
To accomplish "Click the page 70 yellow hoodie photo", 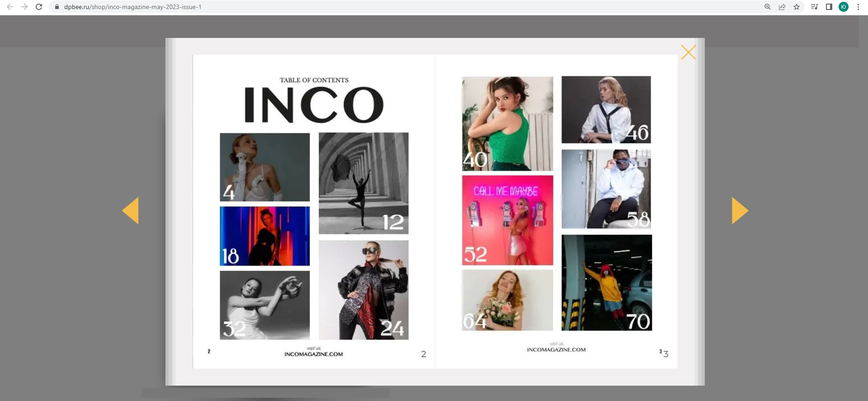I will tap(607, 282).
